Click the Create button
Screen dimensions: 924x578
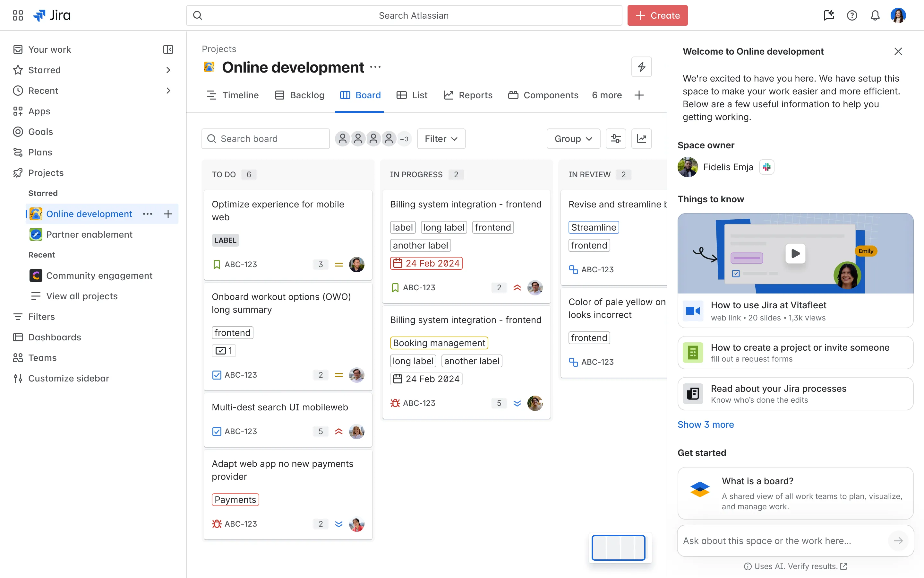point(657,15)
